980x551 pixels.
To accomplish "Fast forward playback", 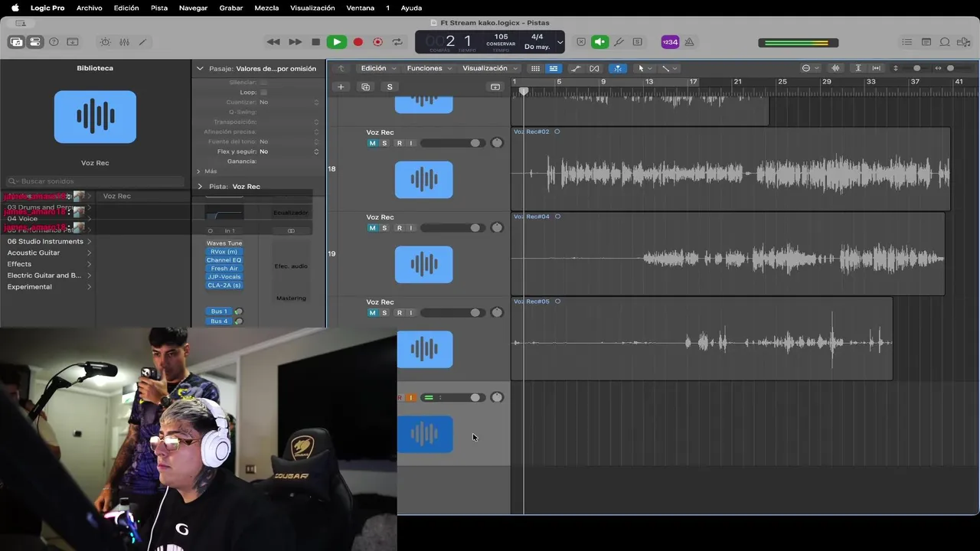I will click(295, 42).
